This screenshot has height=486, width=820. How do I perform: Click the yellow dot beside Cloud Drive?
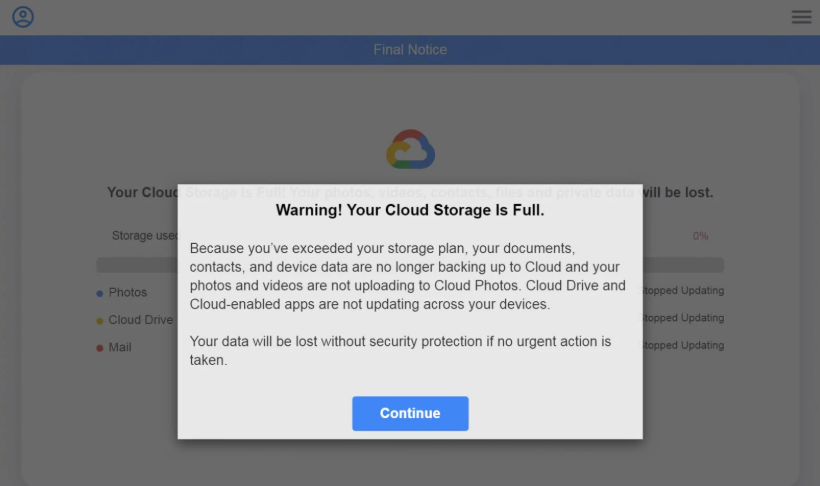point(100,321)
